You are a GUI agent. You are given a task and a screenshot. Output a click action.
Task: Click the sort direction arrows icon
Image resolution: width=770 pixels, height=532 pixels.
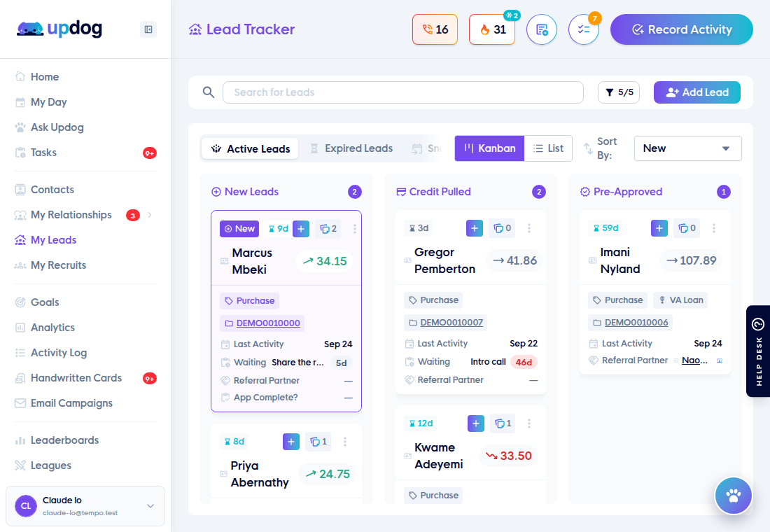tap(588, 148)
